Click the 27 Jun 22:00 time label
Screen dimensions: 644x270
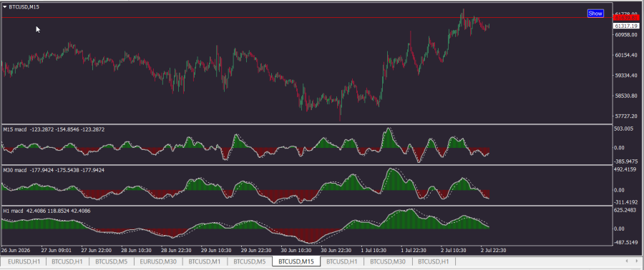point(97,250)
